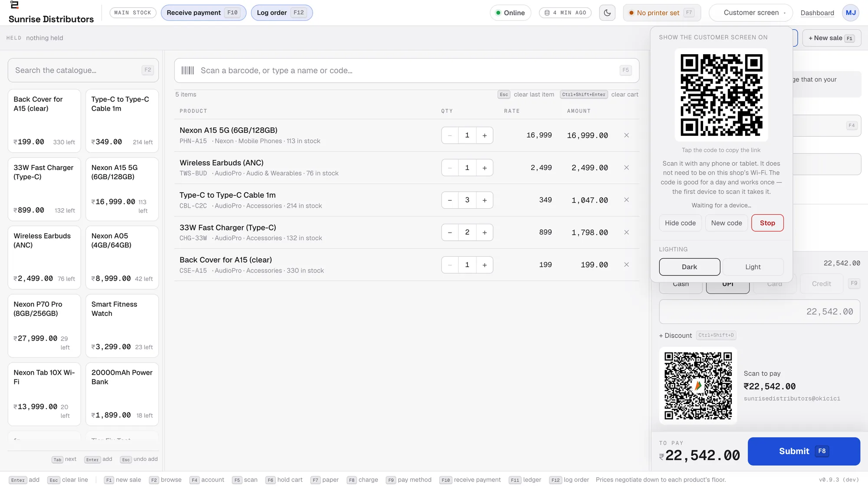Stop the customer screen pairing
This screenshot has height=488, width=868.
click(x=767, y=223)
